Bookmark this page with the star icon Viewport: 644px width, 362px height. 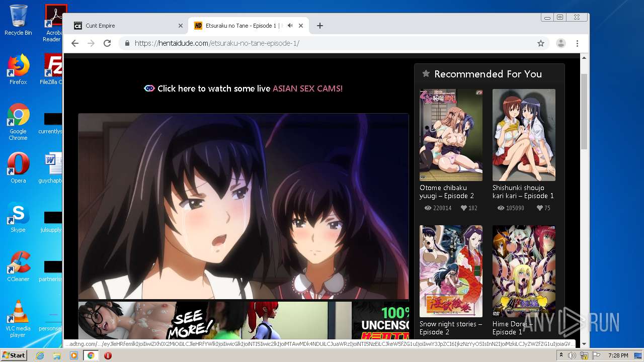541,43
